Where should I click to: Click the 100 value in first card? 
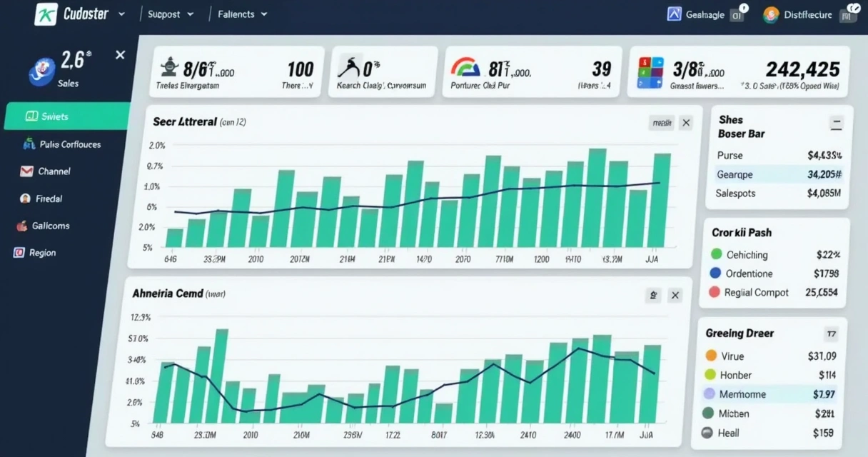tap(301, 69)
